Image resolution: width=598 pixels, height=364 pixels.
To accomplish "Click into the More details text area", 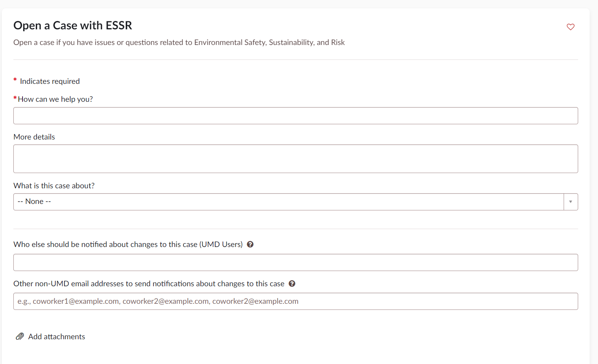I will [x=295, y=159].
